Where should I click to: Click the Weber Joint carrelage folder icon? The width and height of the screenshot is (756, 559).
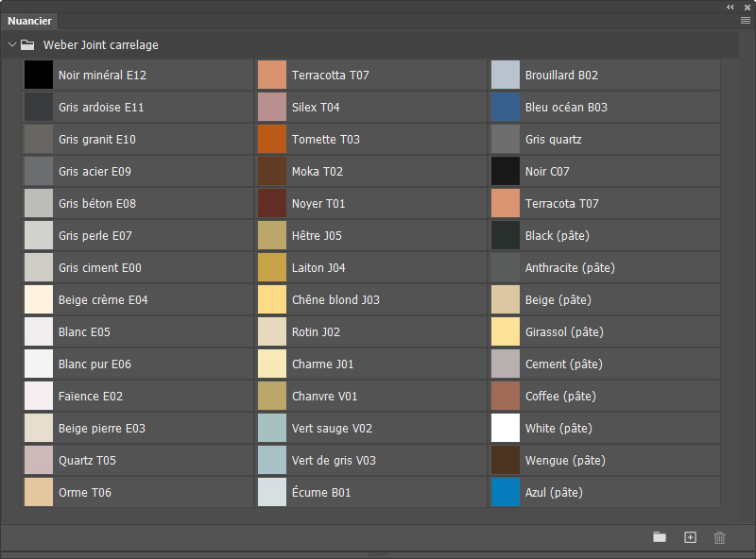pyautogui.click(x=27, y=44)
